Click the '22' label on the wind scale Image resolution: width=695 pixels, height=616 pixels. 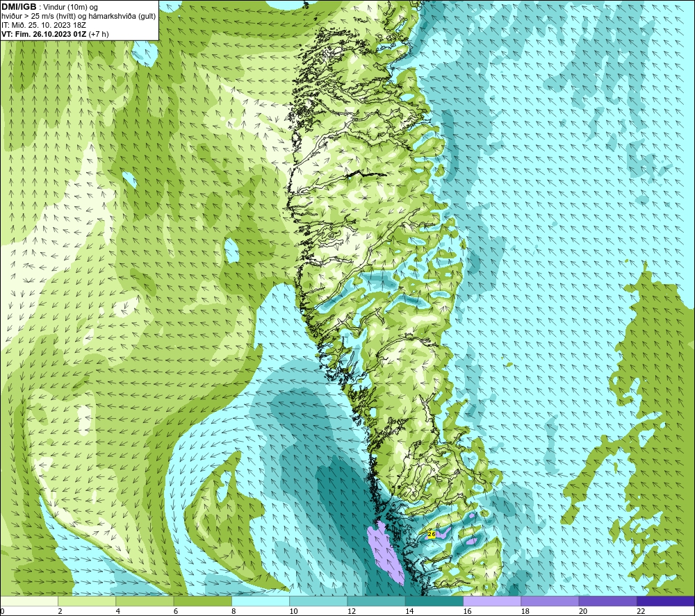coord(641,612)
